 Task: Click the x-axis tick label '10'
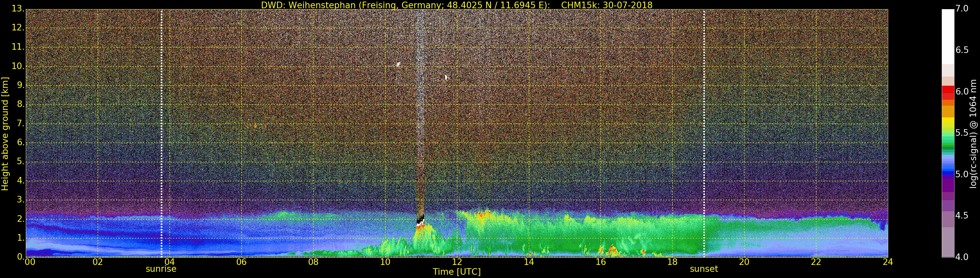pos(385,262)
